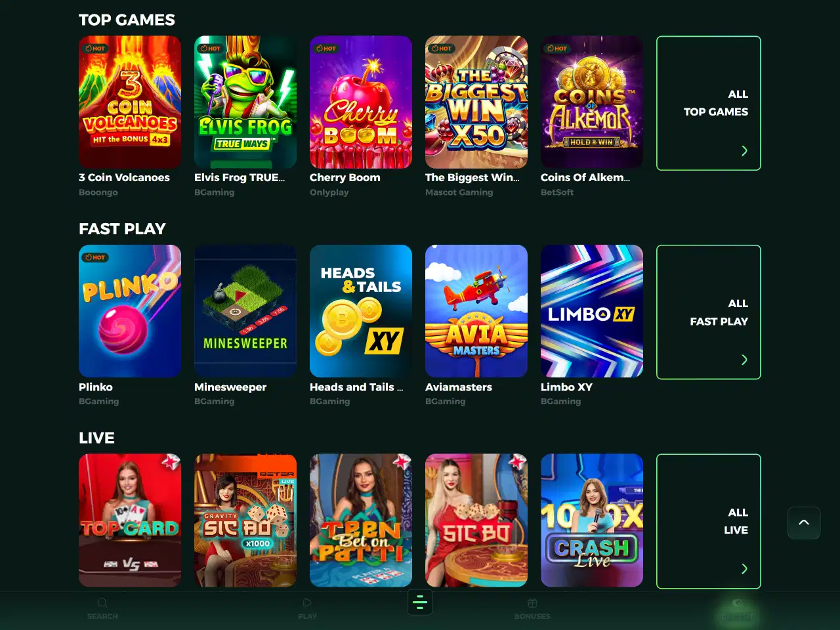Expand All Top Games chevron arrow
This screenshot has width=840, height=630.
744,151
